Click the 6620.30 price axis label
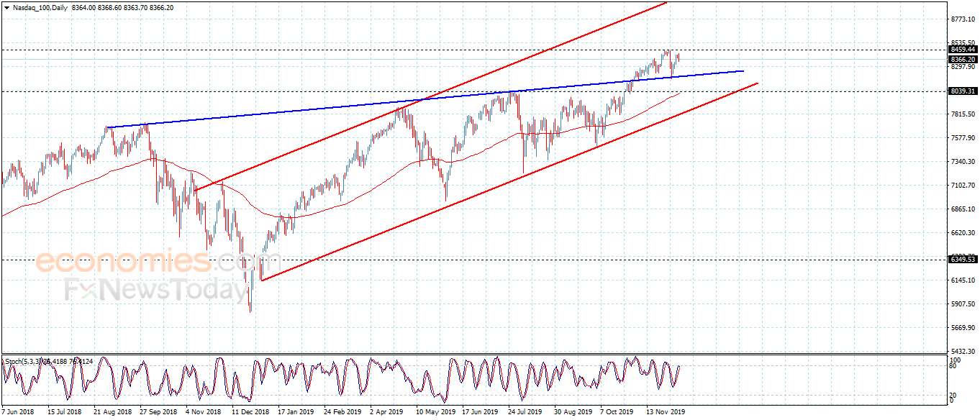The image size is (980, 420). tap(963, 233)
